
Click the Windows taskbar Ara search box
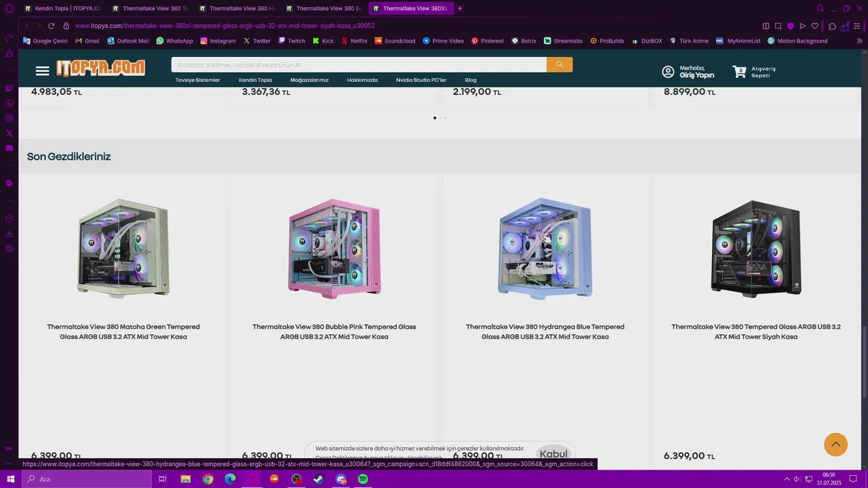[86, 479]
